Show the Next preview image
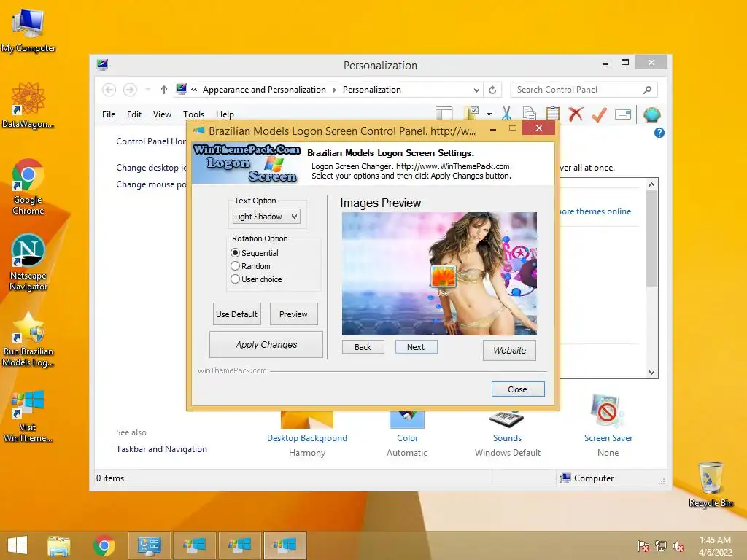747x560 pixels. pos(416,347)
